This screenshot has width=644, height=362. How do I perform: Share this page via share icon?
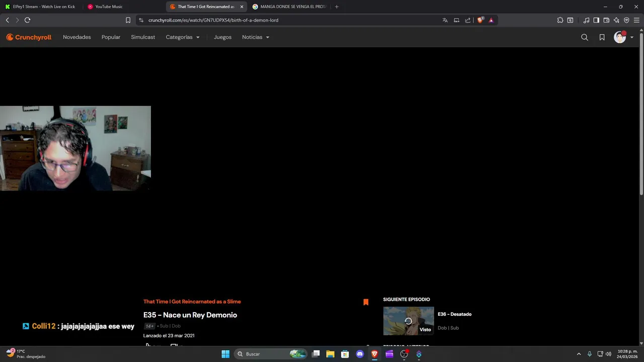(468, 20)
